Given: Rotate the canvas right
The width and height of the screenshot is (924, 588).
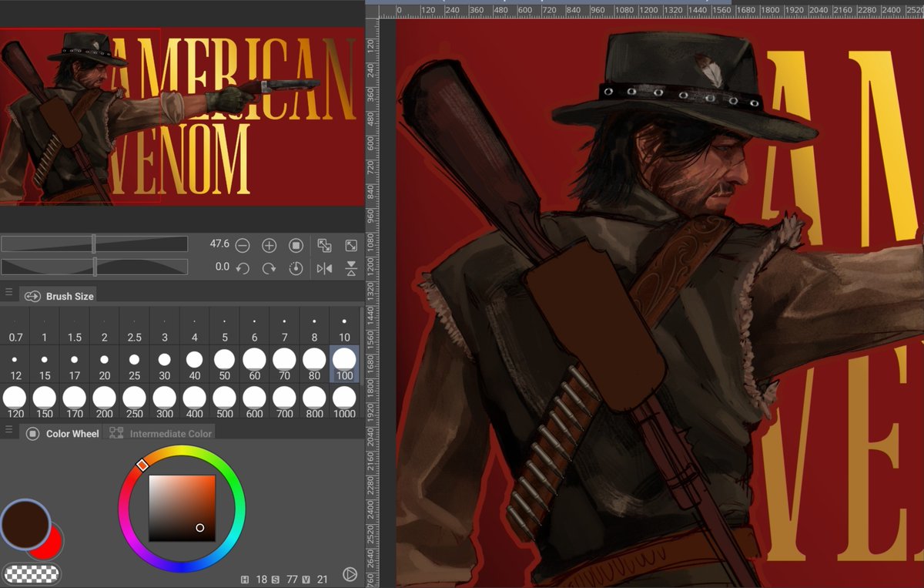Looking at the screenshot, I should point(269,268).
